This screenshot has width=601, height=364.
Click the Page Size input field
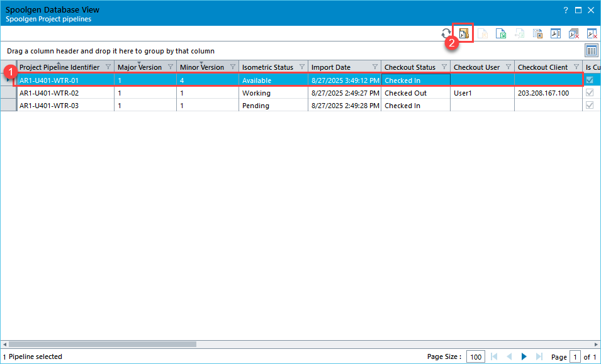476,357
